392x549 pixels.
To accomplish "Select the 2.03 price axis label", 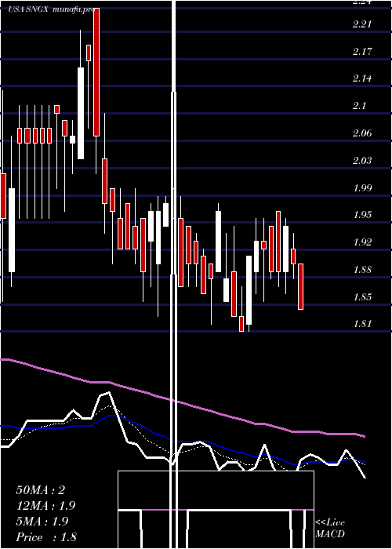I will (x=362, y=161).
